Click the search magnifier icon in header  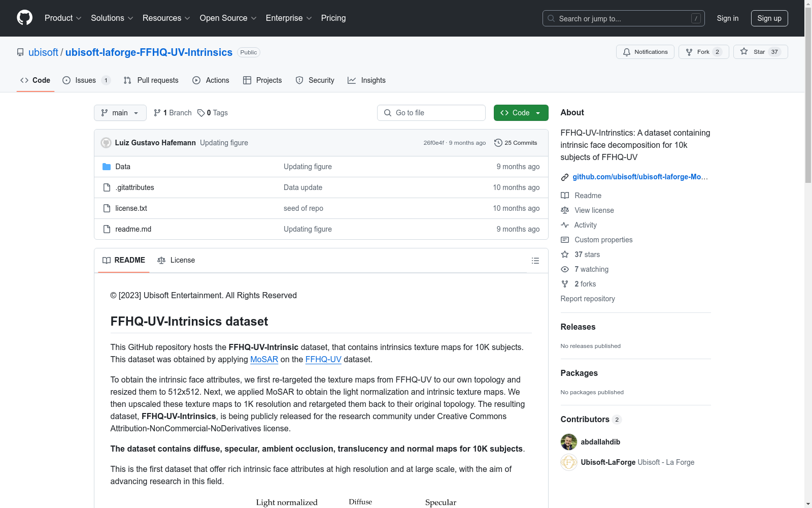551,18
